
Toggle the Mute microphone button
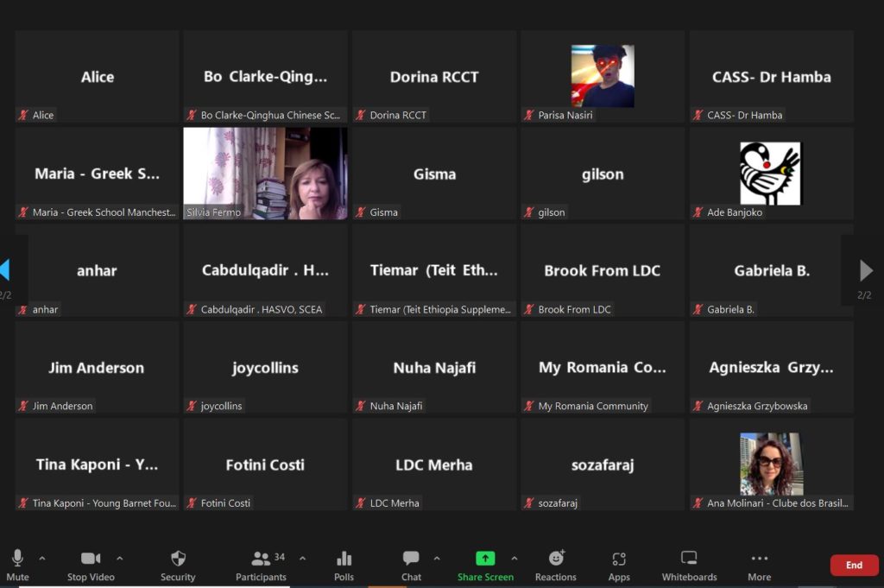[x=17, y=566]
